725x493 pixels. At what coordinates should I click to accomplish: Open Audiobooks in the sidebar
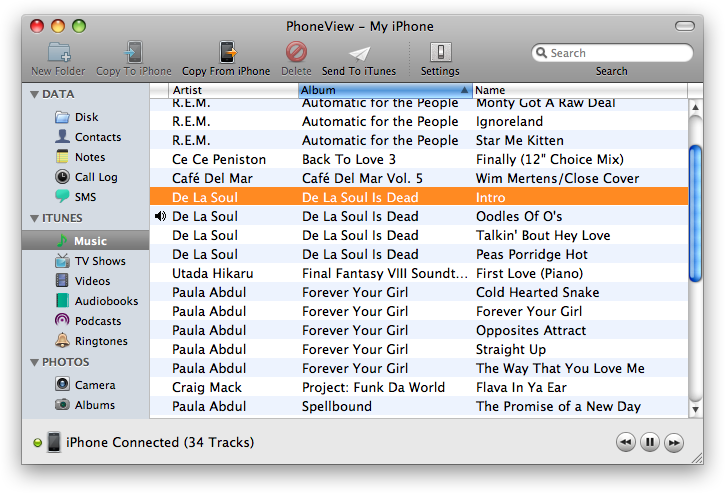(x=97, y=301)
